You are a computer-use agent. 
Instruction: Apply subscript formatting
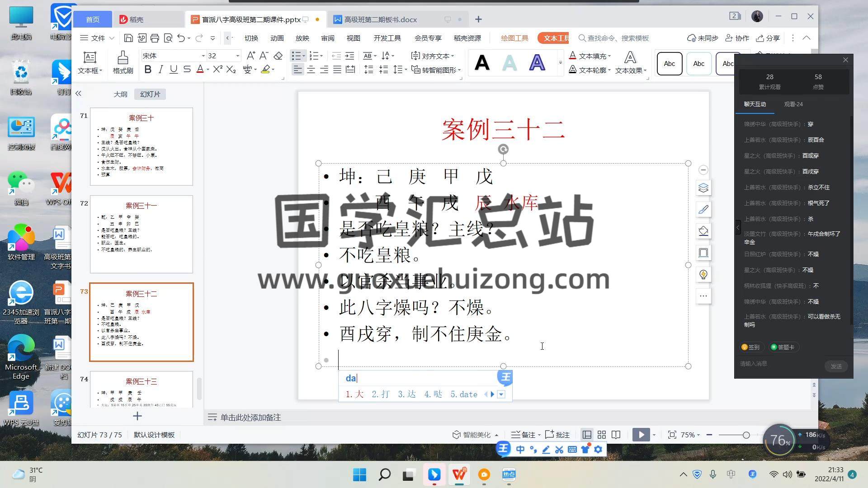[231, 70]
